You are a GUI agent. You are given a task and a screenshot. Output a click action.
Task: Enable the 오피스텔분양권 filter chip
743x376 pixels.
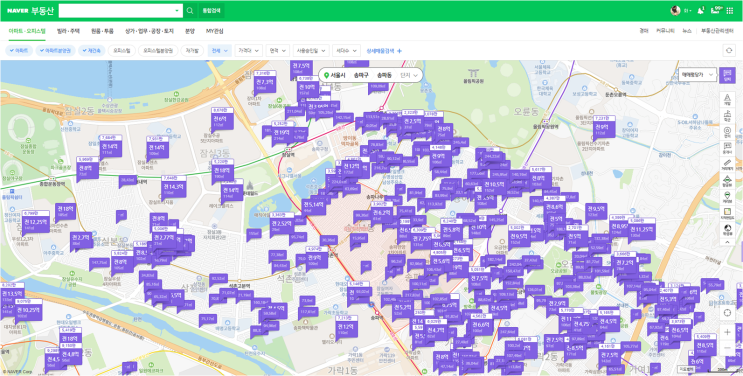pyautogui.click(x=158, y=51)
